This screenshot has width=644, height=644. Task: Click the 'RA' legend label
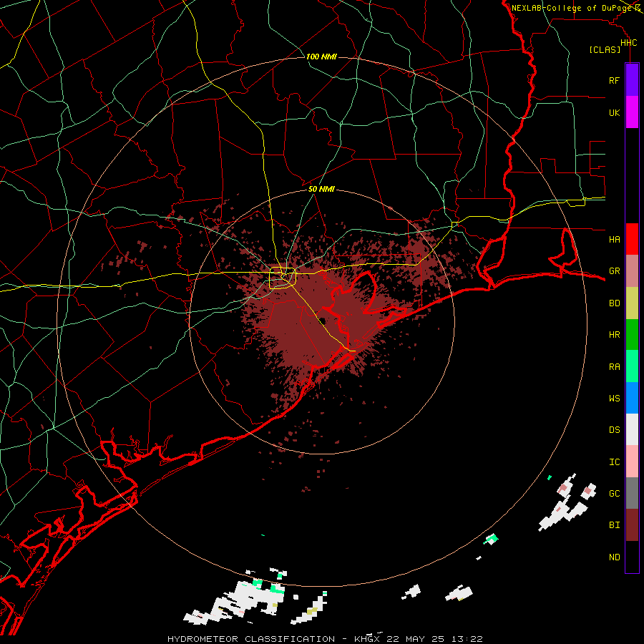tap(614, 367)
